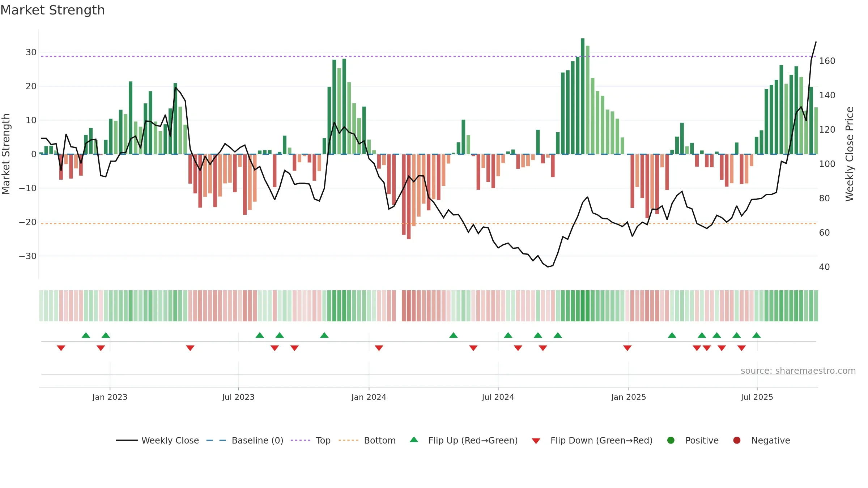The width and height of the screenshot is (868, 488).
Task: Click the orange dotted Bottom sample in legend
Action: [x=348, y=440]
